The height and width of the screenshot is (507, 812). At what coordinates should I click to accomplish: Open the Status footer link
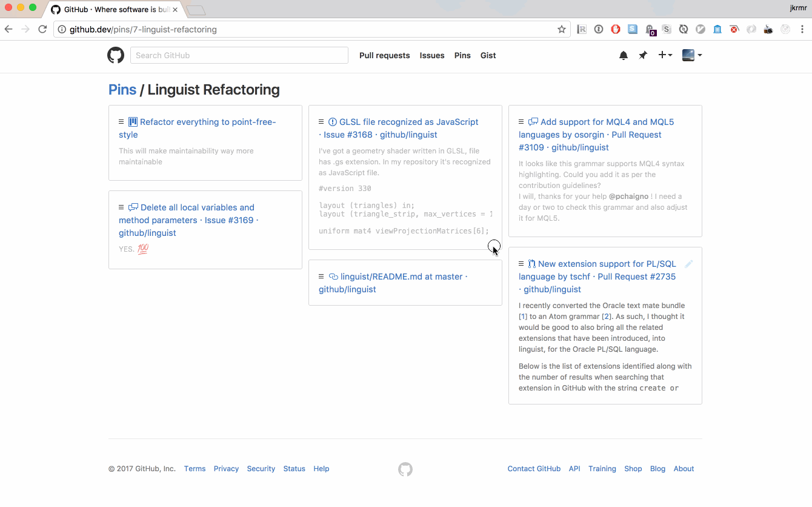click(x=295, y=469)
